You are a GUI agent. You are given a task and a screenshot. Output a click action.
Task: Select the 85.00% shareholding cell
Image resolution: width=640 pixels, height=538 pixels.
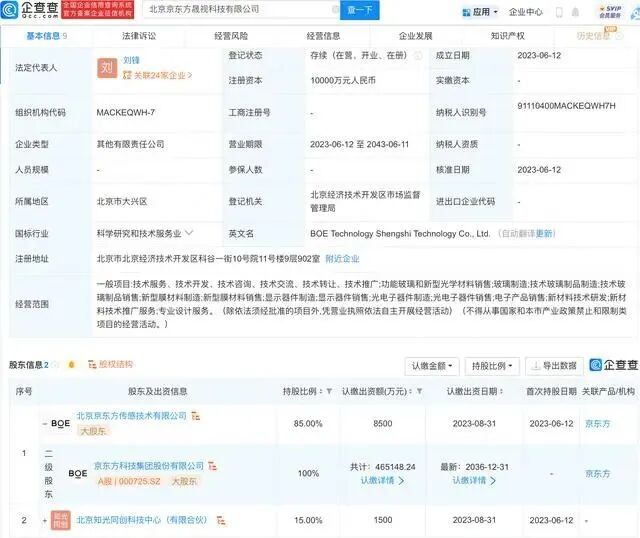[308, 424]
